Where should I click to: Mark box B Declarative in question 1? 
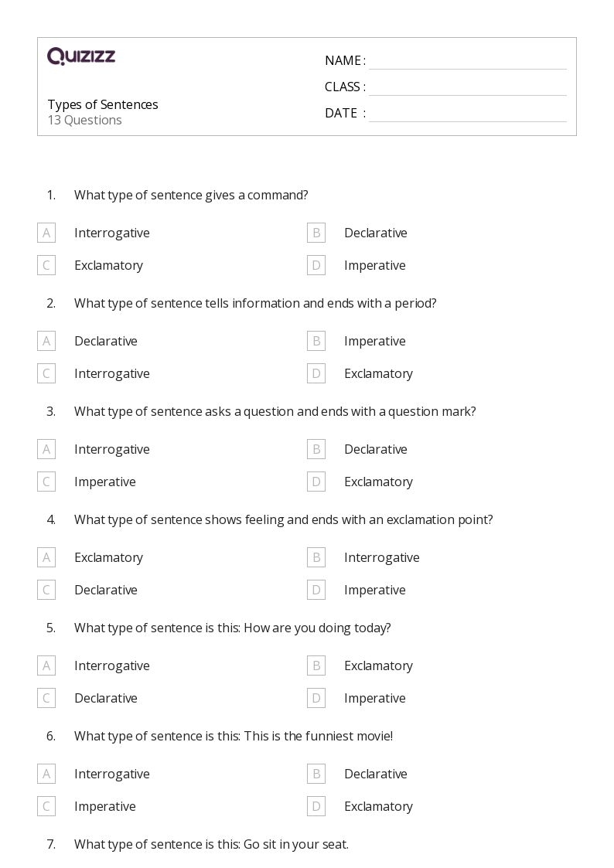point(316,233)
